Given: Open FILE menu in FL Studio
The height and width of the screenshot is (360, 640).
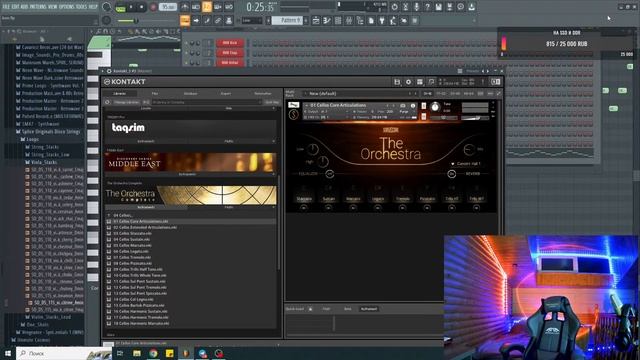Looking at the screenshot, I should 6,7.
